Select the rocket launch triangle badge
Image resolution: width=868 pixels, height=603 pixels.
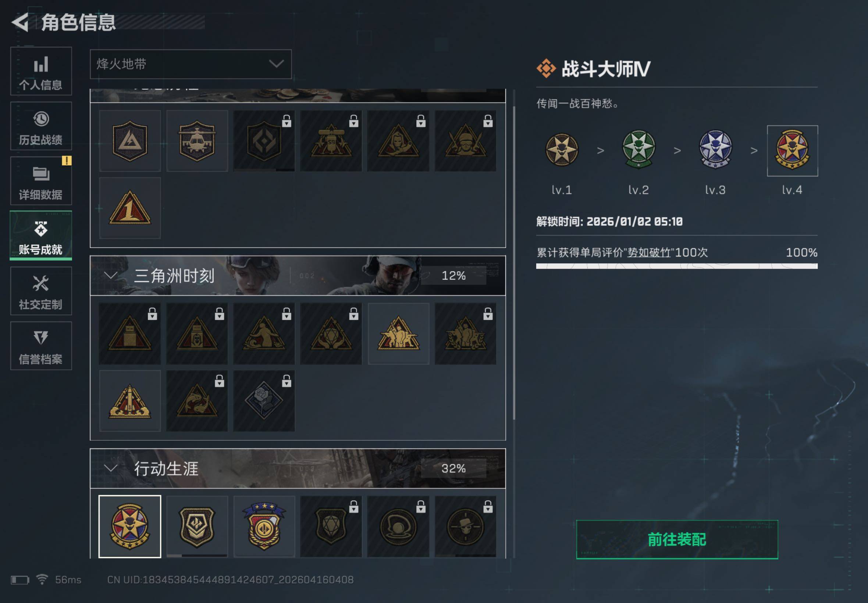[129, 401]
